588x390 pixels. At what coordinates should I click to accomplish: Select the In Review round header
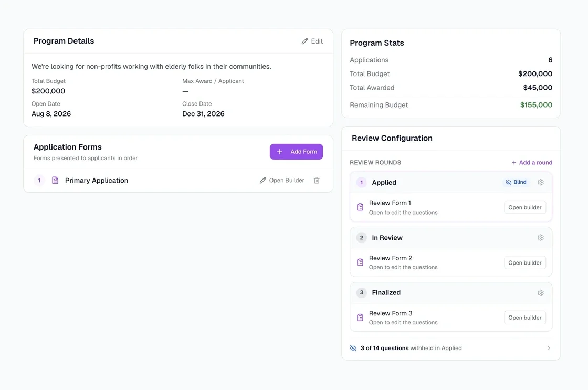pos(451,238)
